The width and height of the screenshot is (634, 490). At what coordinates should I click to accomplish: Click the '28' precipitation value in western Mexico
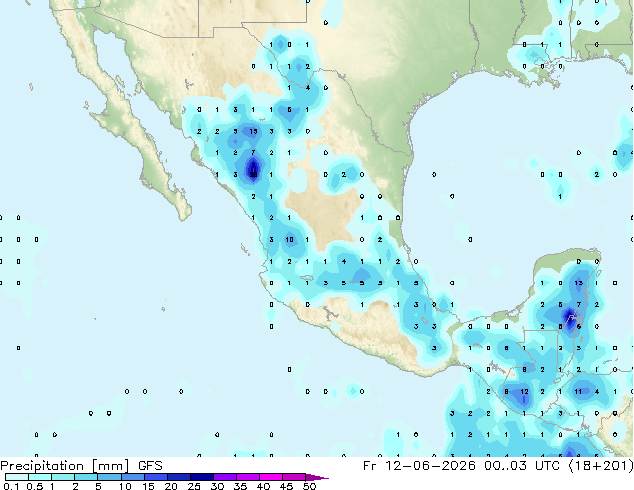[253, 175]
